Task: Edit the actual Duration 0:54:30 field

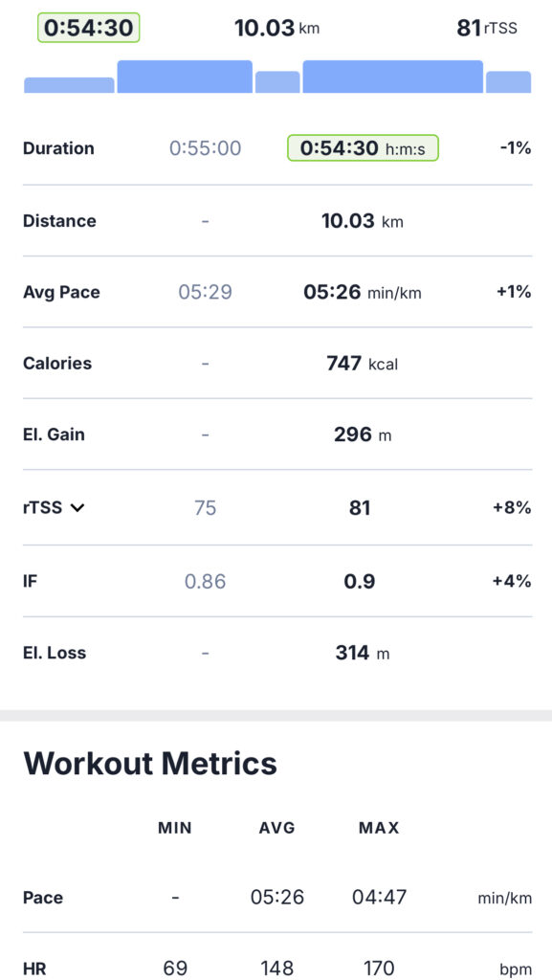Action: tap(363, 148)
